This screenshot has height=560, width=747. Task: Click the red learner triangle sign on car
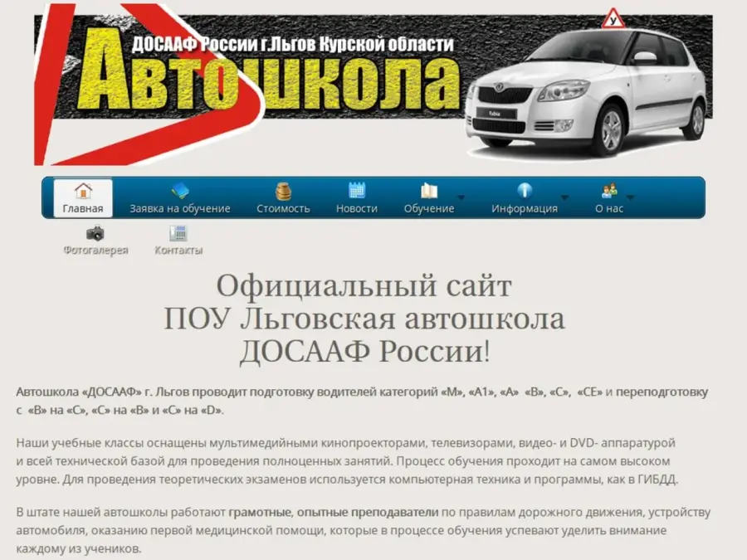tap(613, 18)
